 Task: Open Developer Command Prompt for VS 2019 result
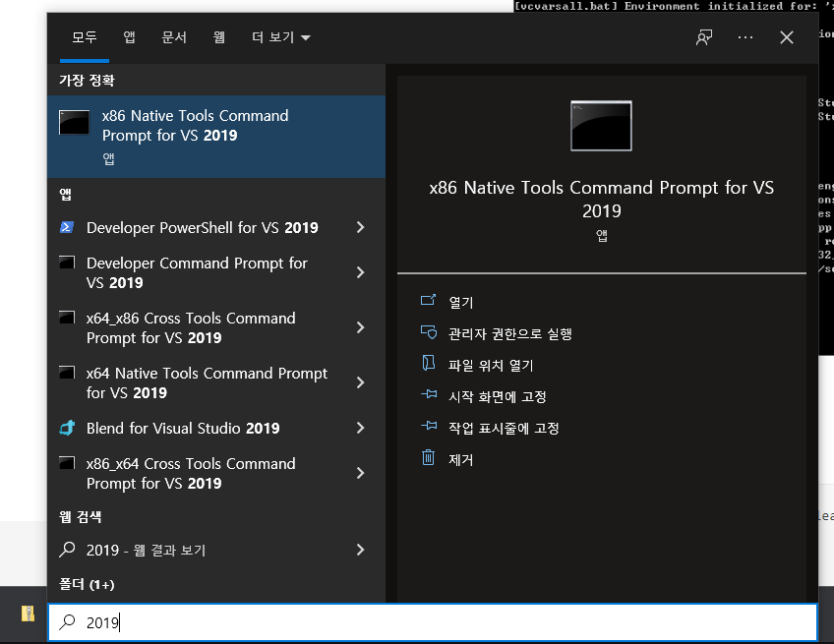(197, 272)
